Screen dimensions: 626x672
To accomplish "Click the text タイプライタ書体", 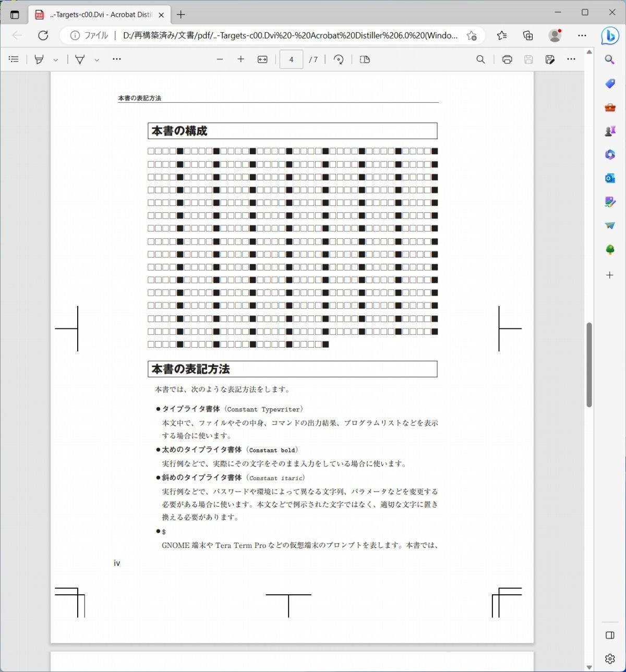I will (x=191, y=409).
